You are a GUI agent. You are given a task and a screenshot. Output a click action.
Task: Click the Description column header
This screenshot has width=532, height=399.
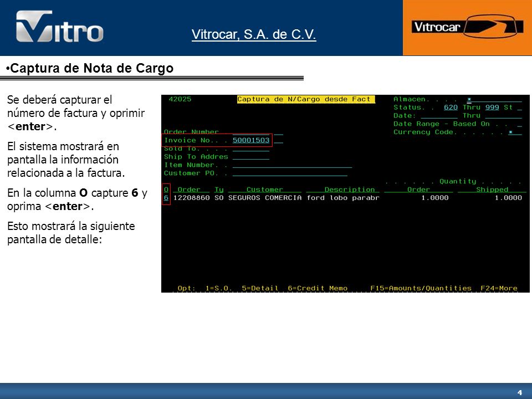pyautogui.click(x=350, y=190)
